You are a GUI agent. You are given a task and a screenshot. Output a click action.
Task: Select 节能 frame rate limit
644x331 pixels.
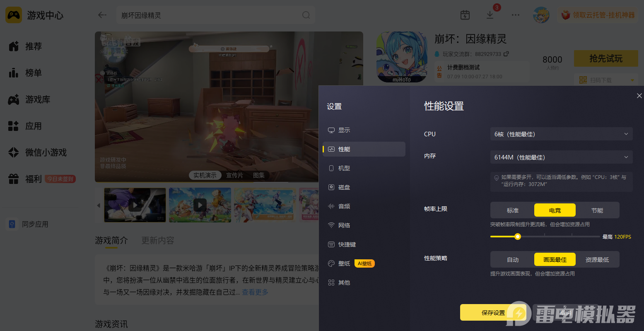click(x=597, y=210)
